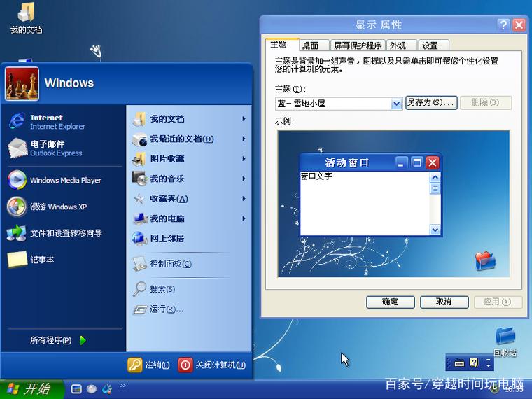The height and width of the screenshot is (399, 532).
Task: Switch to 外观 appearance tab
Action: [398, 45]
